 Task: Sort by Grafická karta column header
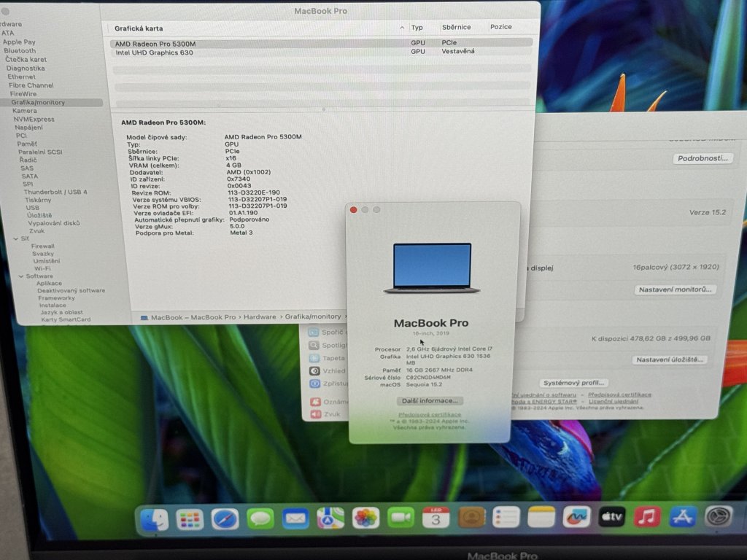139,28
